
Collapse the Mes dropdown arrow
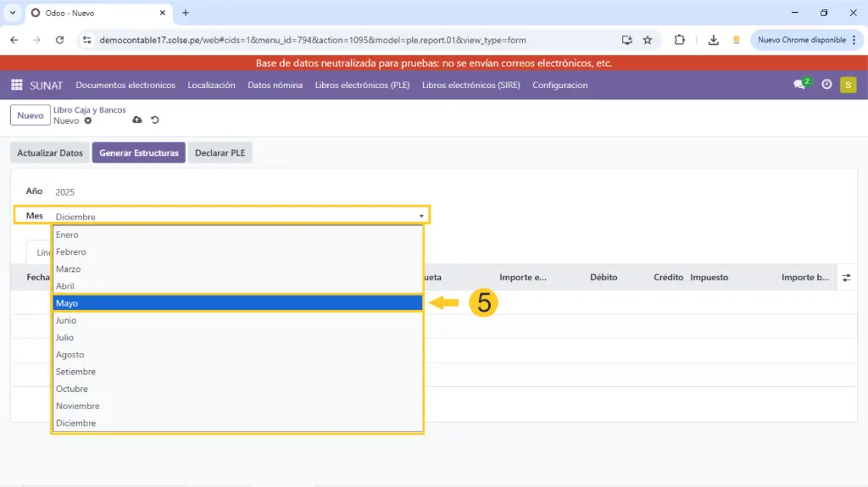click(x=421, y=217)
